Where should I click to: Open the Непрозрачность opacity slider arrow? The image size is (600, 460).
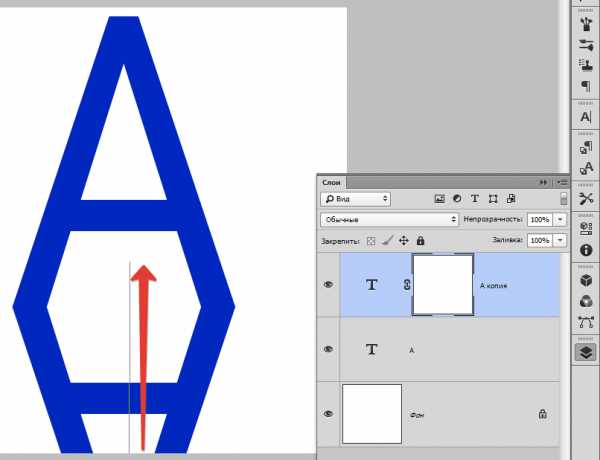coord(560,220)
